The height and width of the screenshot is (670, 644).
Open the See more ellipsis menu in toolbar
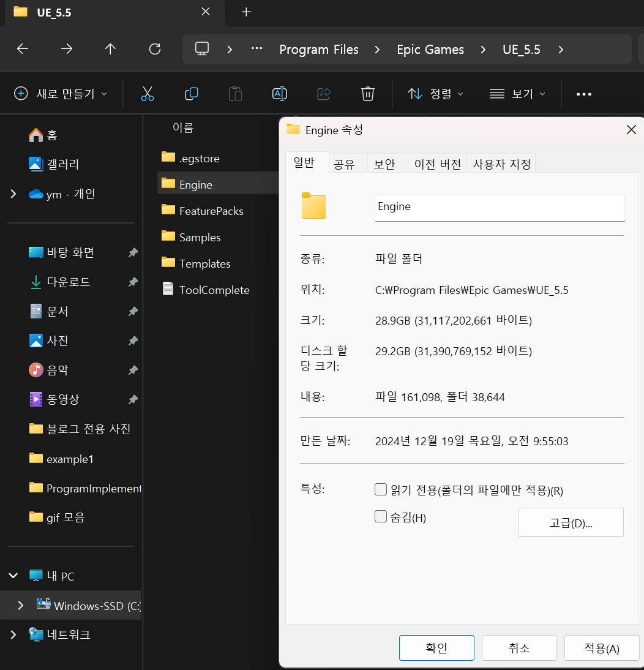click(x=583, y=94)
